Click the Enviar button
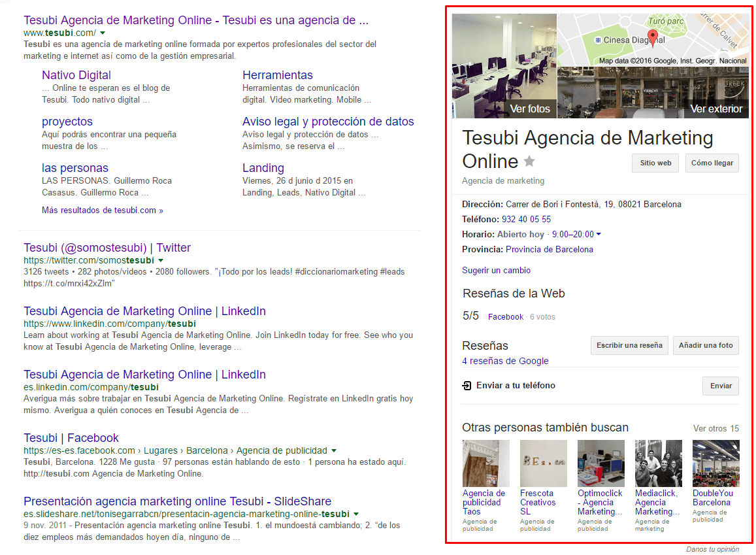The image size is (756, 555). click(x=721, y=386)
